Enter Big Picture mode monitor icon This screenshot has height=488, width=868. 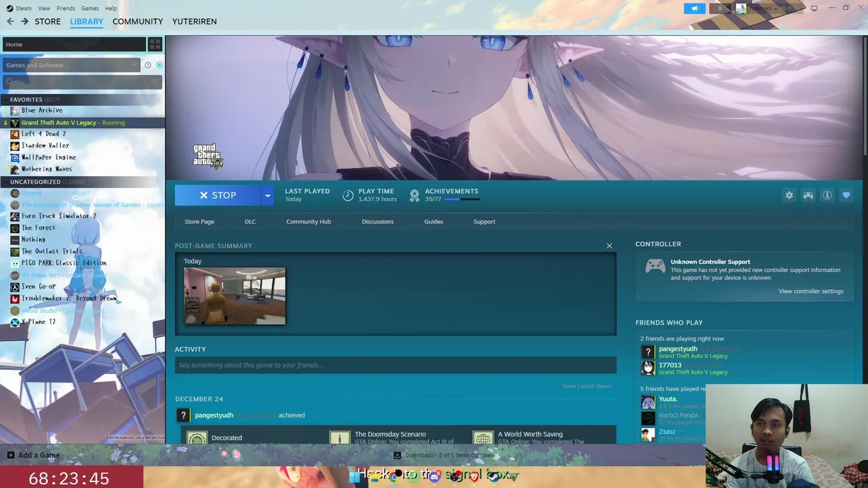click(814, 8)
